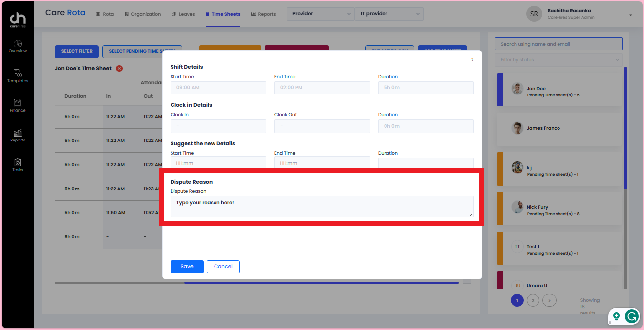Open the Organization menu in top navigation

[142, 14]
